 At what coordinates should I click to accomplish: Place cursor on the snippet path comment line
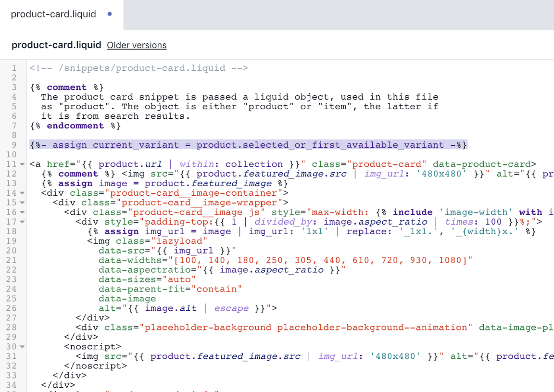pyautogui.click(x=138, y=68)
